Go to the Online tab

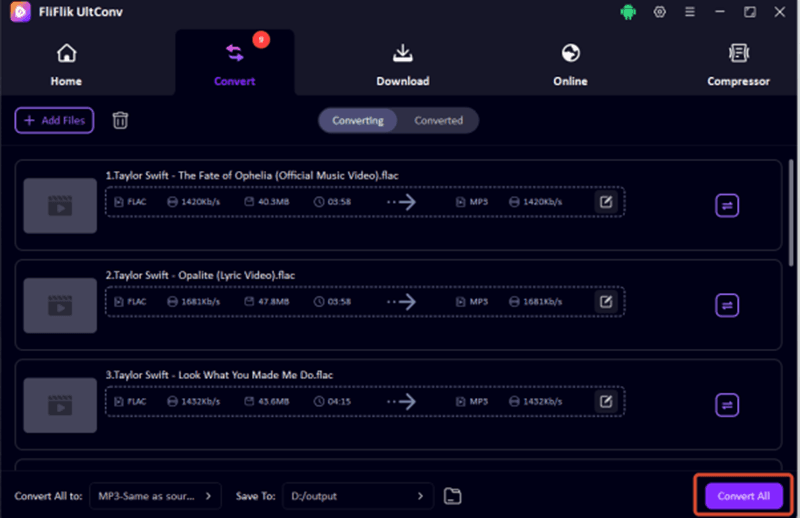[x=570, y=65]
